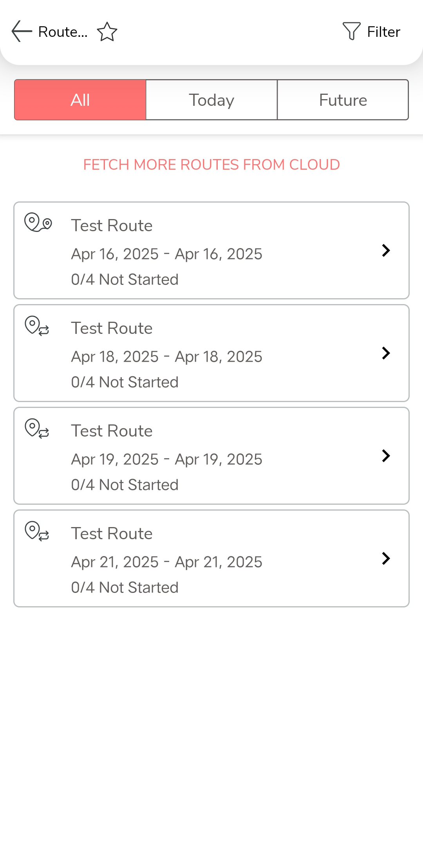Expand Apr 19 route with chevron

386,456
